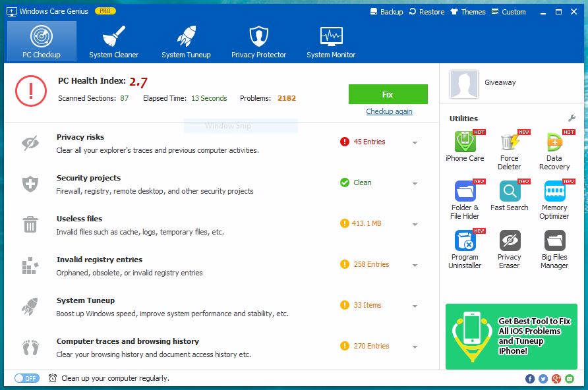The image size is (588, 390).
Task: Click the alarm clock schedule icon
Action: [53, 378]
